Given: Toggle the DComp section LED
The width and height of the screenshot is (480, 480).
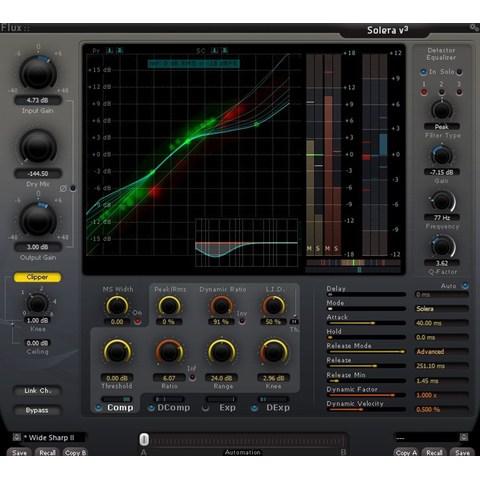Looking at the screenshot, I should tap(151, 407).
